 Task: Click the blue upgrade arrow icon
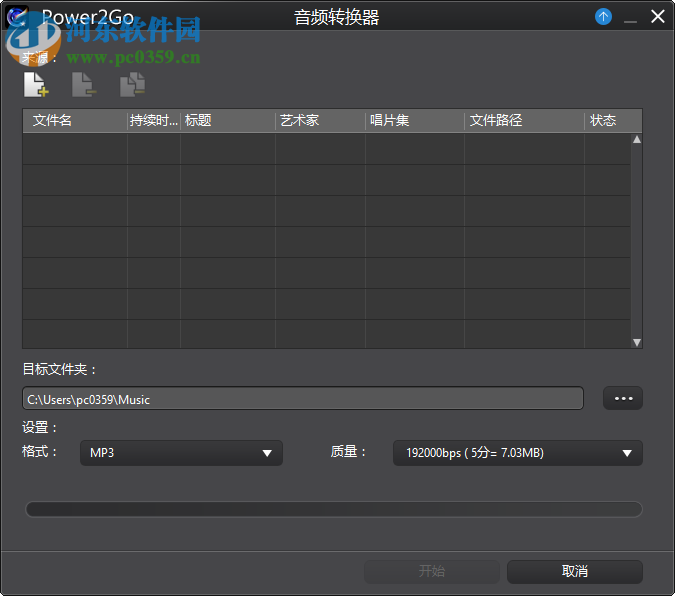point(603,17)
